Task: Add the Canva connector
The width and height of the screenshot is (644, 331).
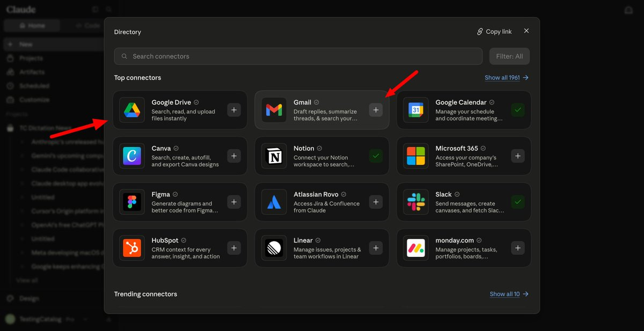Action: [x=234, y=156]
